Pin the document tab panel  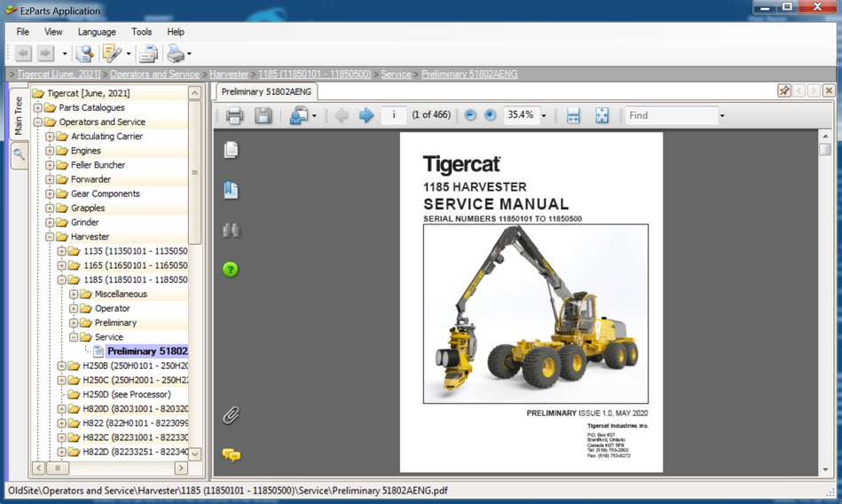click(x=784, y=91)
